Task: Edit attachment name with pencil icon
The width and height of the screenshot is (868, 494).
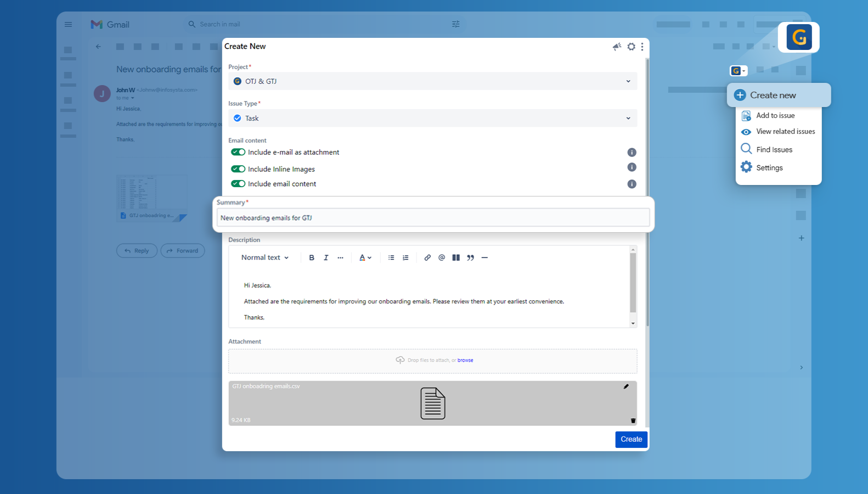Action: click(x=626, y=386)
